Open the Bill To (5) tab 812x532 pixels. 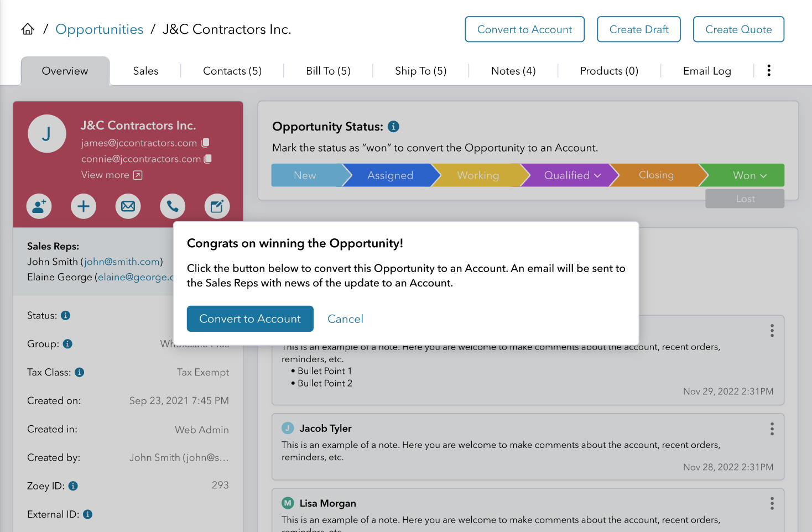pos(328,71)
